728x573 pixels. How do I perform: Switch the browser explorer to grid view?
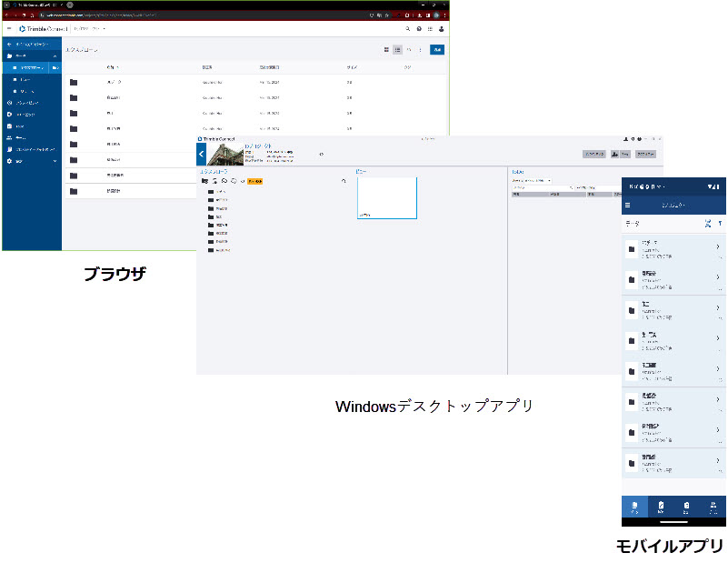coord(386,50)
